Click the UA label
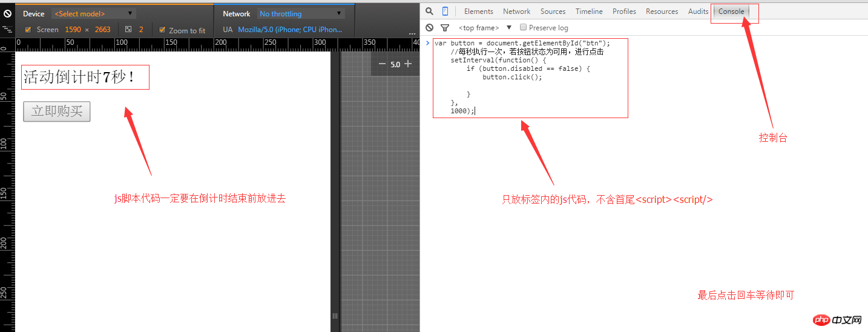Screen dimensions: 868x332 228,30
